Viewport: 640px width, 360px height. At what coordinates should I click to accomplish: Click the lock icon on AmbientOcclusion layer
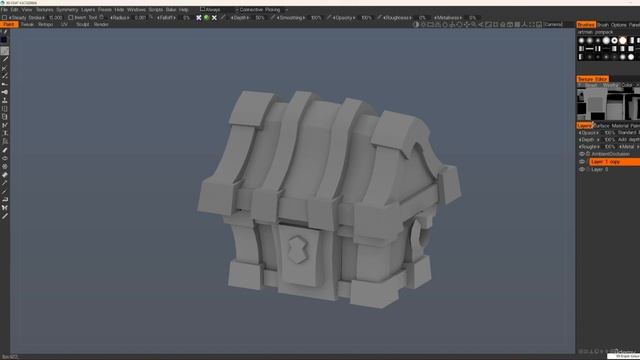(x=588, y=154)
